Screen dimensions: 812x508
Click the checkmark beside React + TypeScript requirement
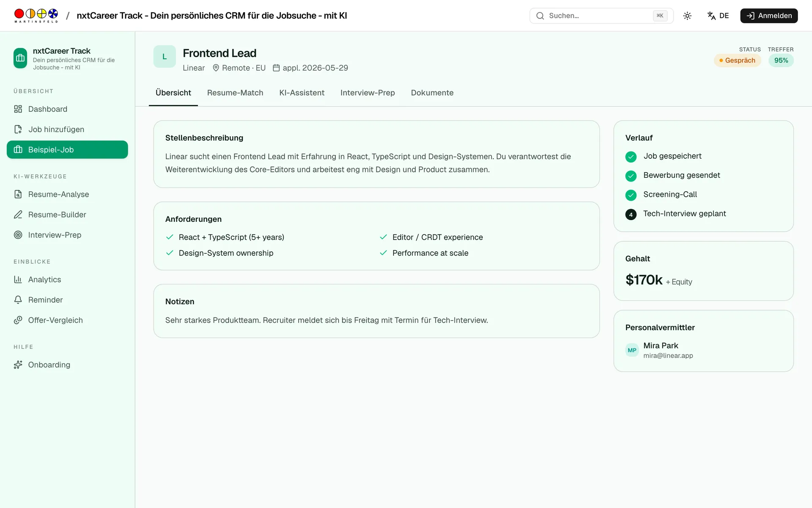pos(170,237)
